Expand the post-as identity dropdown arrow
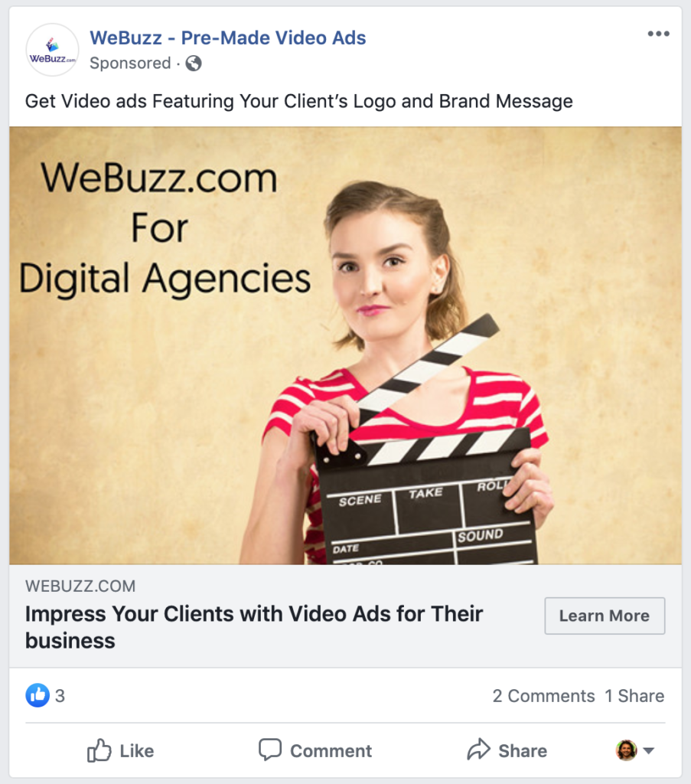The image size is (691, 784). point(649,750)
